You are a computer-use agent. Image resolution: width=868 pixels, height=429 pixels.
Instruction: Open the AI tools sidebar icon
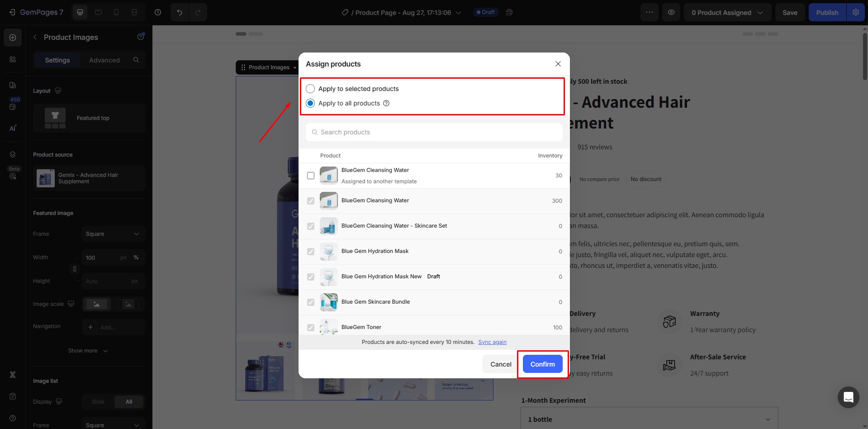(13, 128)
